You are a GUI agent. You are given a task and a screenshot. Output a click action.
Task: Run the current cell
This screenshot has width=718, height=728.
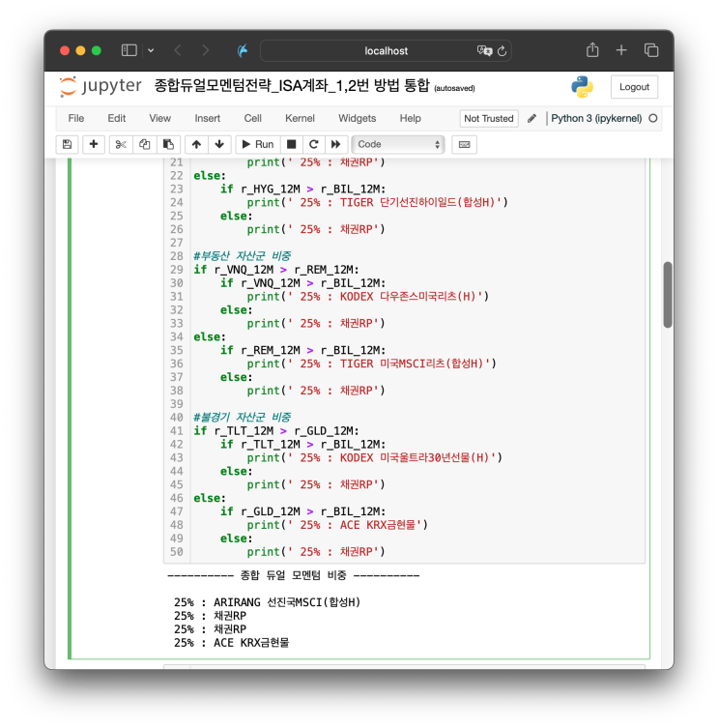point(258,144)
